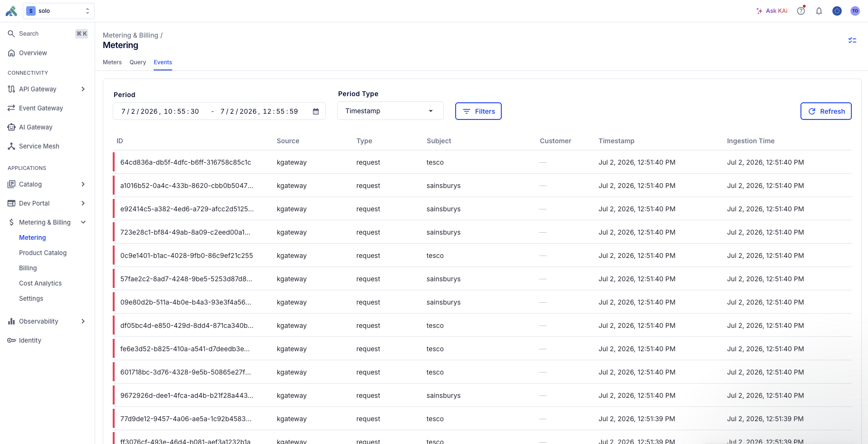Screen dimensions: 868x444
Task: Open Service Mesh in the sidebar
Action: [x=39, y=146]
